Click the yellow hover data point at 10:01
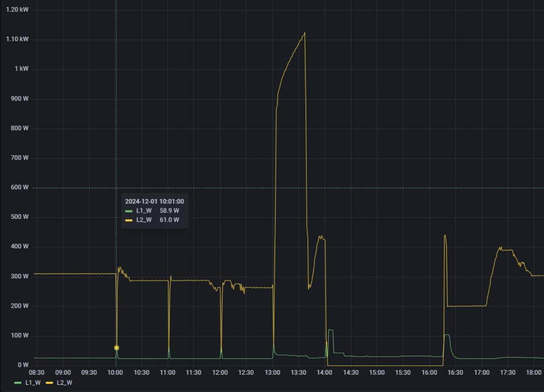 (116, 348)
